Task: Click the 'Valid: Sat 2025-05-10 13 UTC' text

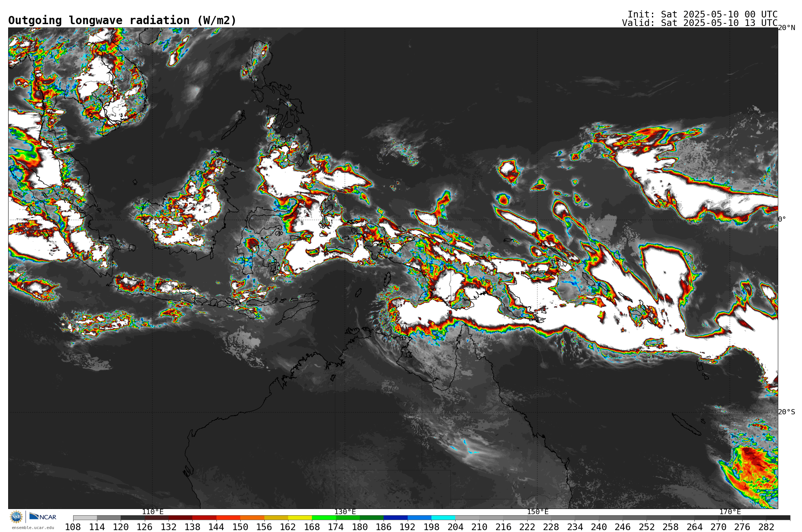Action: 700,23
